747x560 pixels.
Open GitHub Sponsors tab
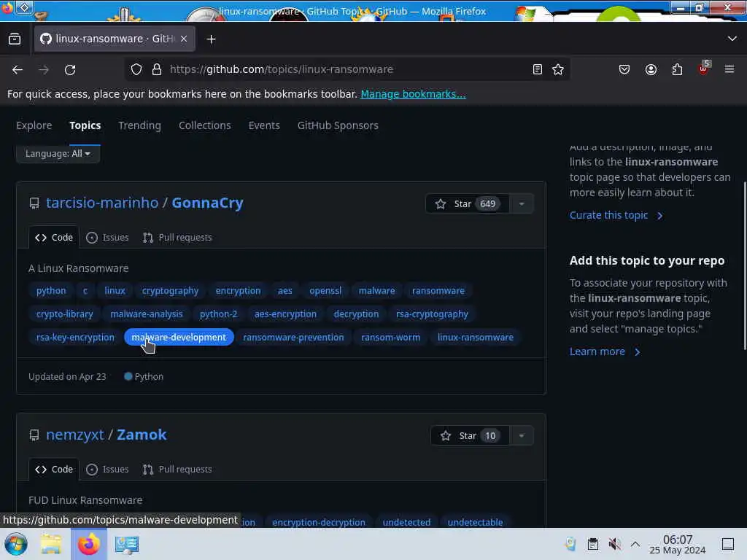pos(338,125)
